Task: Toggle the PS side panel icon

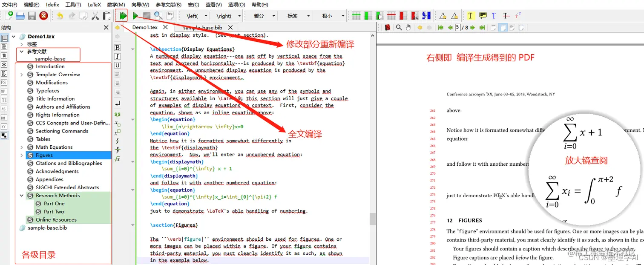Action: point(4,82)
